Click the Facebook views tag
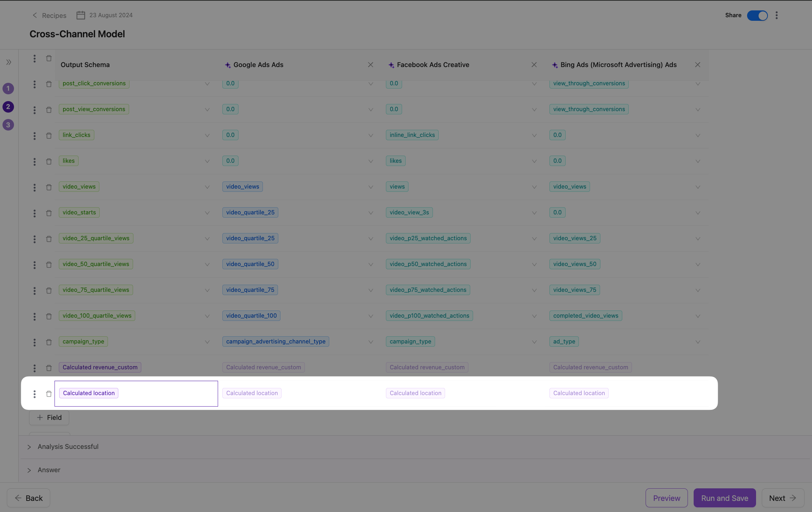 pyautogui.click(x=397, y=186)
